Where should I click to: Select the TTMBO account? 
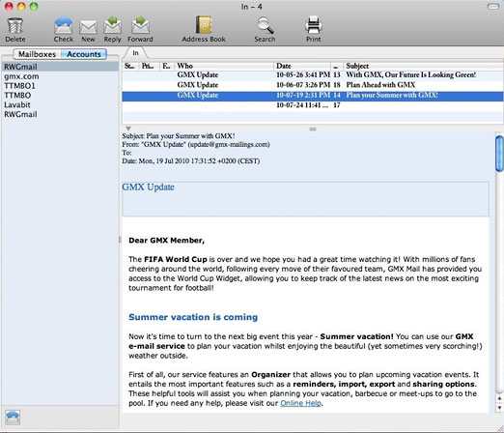point(60,96)
